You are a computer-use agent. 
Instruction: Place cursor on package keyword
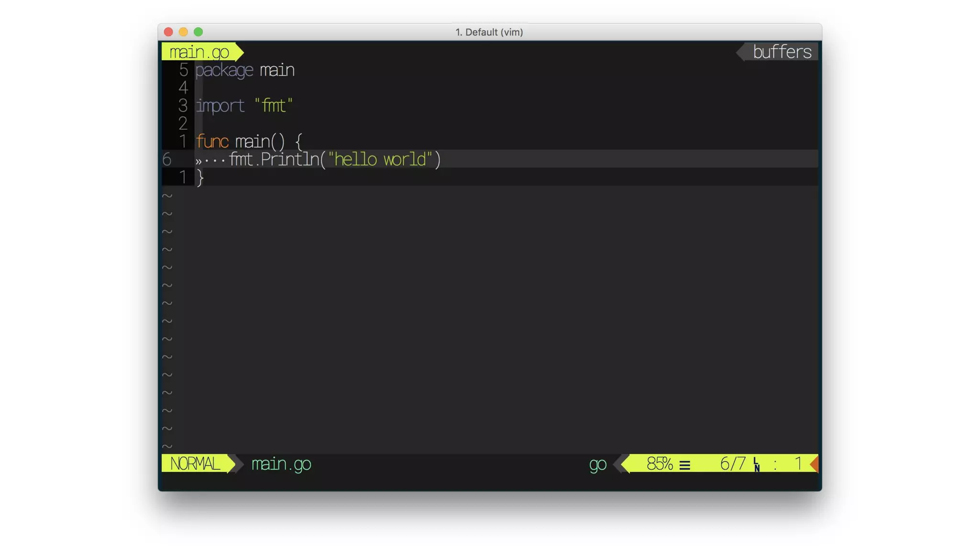pos(224,70)
